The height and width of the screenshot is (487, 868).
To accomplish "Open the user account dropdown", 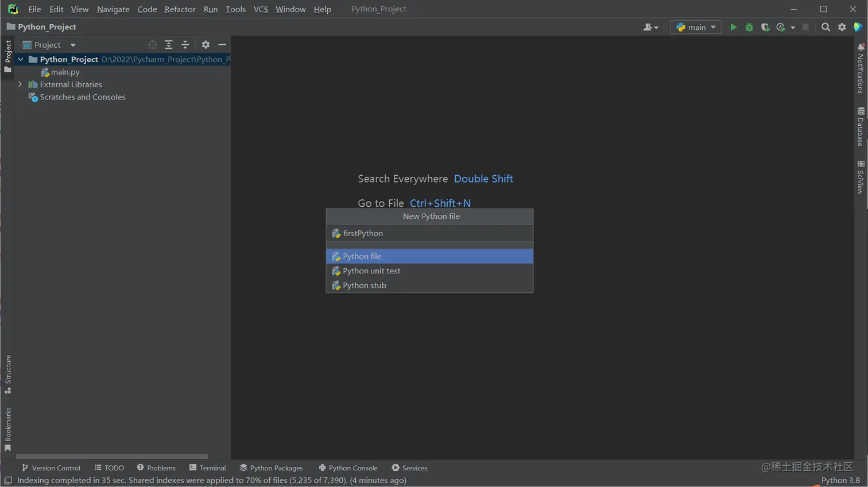I will pyautogui.click(x=650, y=27).
